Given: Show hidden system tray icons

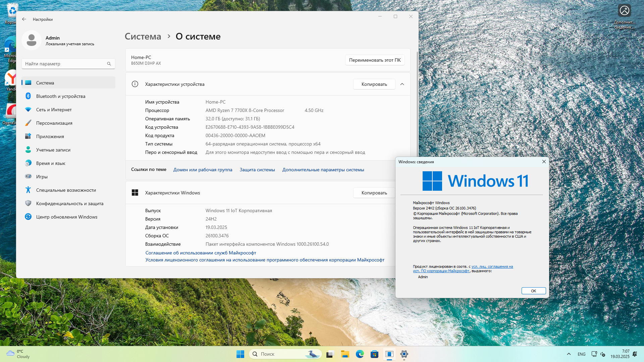Looking at the screenshot, I should (x=569, y=354).
